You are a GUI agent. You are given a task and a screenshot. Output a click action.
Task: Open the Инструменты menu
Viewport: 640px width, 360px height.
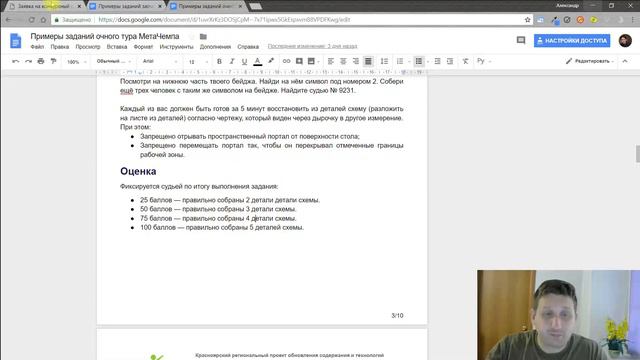tap(176, 47)
